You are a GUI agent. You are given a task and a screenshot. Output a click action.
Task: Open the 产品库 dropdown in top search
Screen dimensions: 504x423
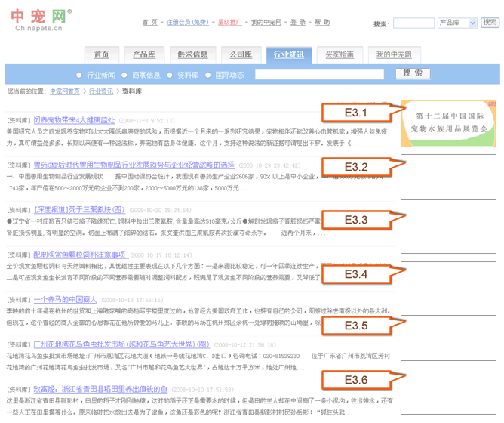[x=458, y=23]
